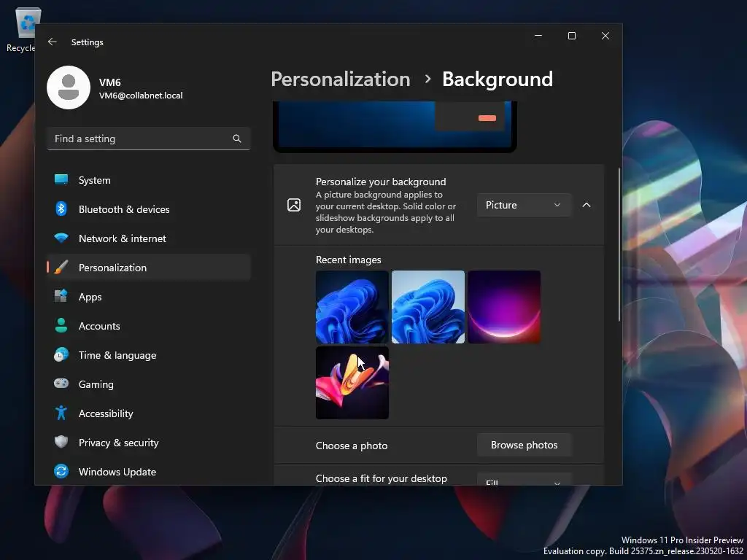Maximize the Settings window
This screenshot has height=560, width=747.
coord(572,36)
